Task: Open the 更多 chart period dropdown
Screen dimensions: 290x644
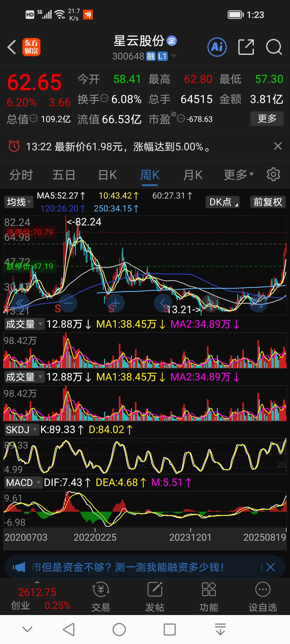Action: pyautogui.click(x=239, y=175)
